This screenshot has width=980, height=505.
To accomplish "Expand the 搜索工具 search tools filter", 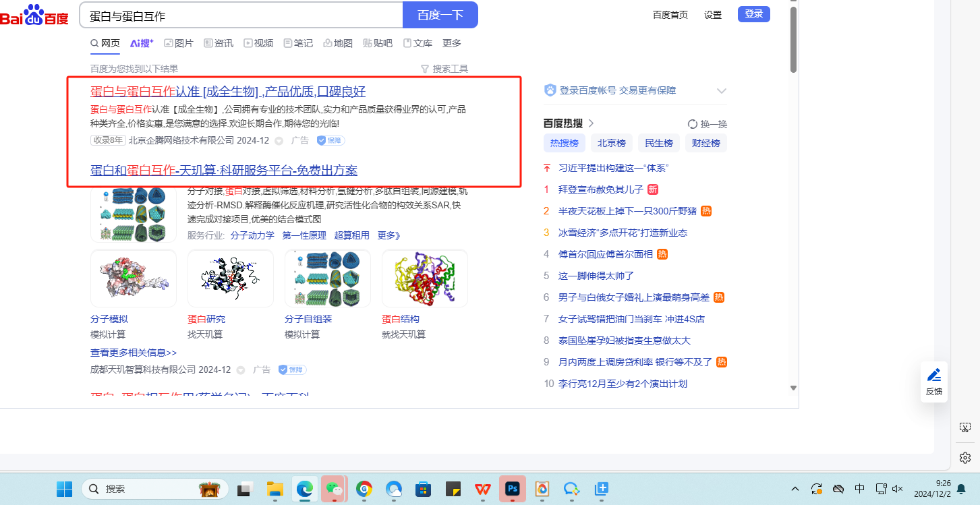I will [444, 69].
